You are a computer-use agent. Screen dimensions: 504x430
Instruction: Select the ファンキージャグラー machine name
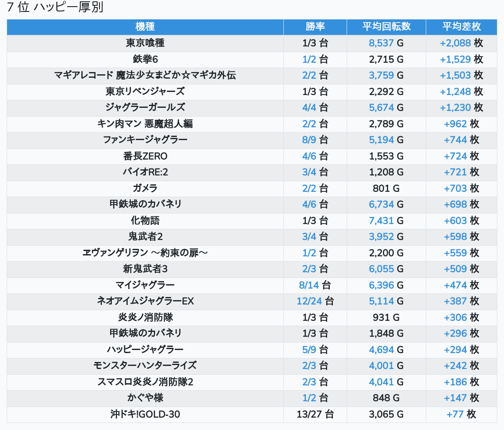(x=145, y=140)
